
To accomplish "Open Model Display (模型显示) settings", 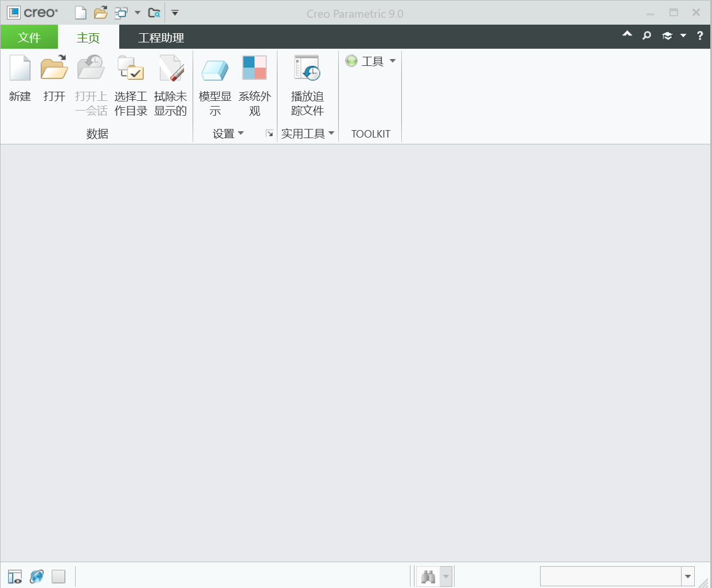I will (215, 69).
